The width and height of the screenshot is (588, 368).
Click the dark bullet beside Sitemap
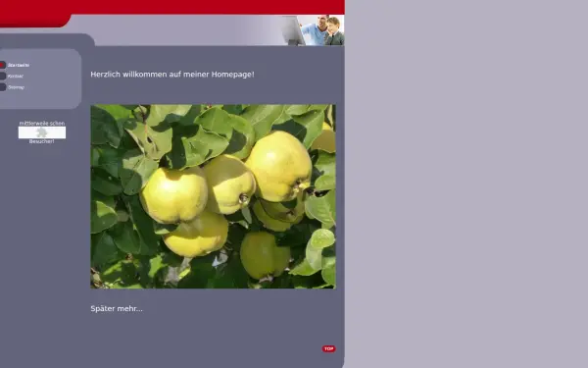2,87
